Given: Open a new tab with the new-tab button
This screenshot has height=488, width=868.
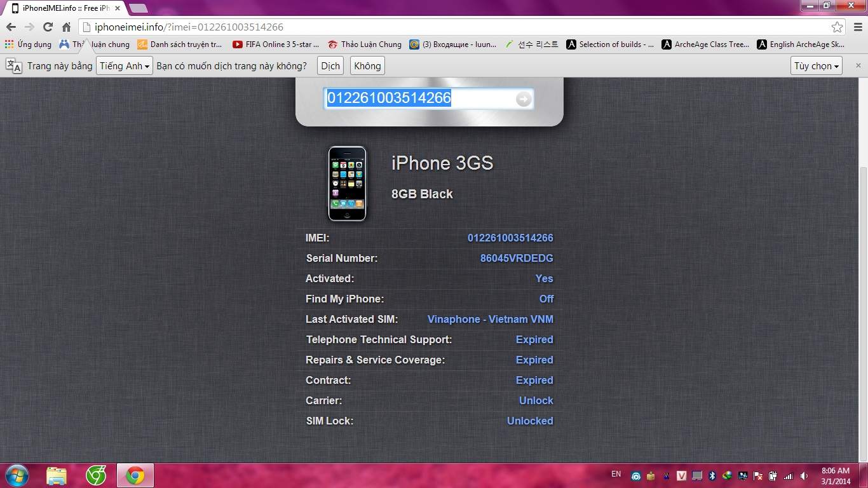Looking at the screenshot, I should 138,8.
